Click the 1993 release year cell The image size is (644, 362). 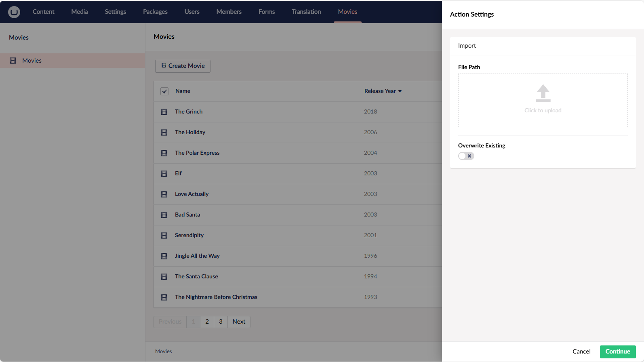coord(370,297)
